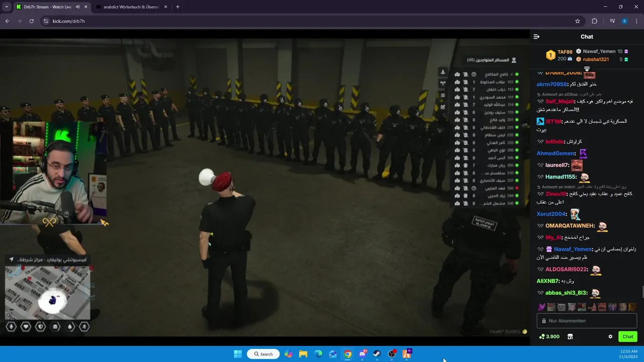Image resolution: width=644 pixels, height=362 pixels.
Task: Open the Chrome extensions puzzle icon
Action: tap(595, 21)
